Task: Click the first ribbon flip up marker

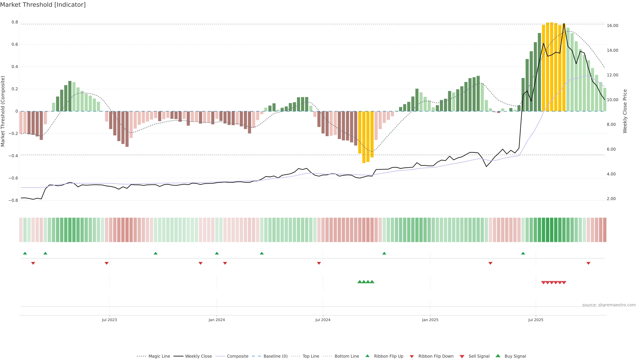Action: pyautogui.click(x=25, y=253)
